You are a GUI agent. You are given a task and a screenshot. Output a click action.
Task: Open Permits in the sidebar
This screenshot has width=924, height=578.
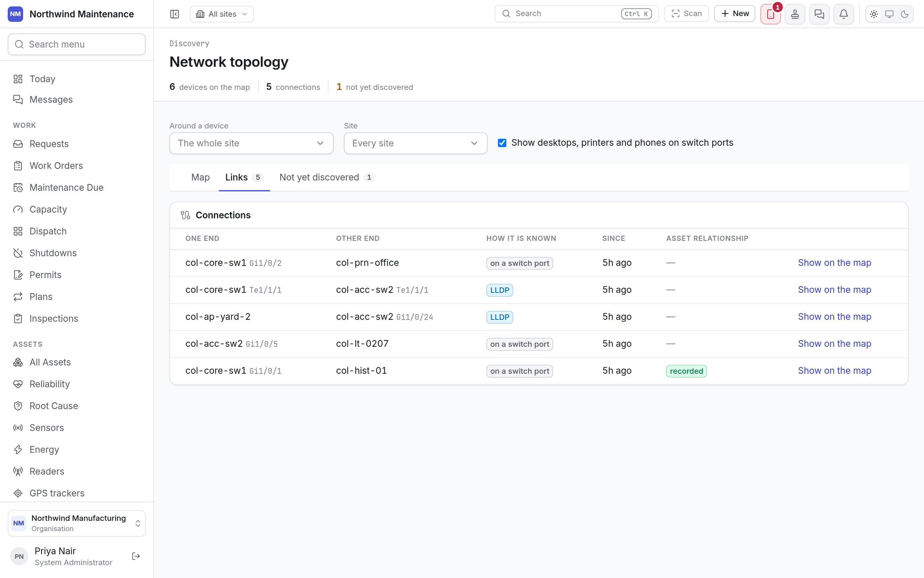(77, 275)
